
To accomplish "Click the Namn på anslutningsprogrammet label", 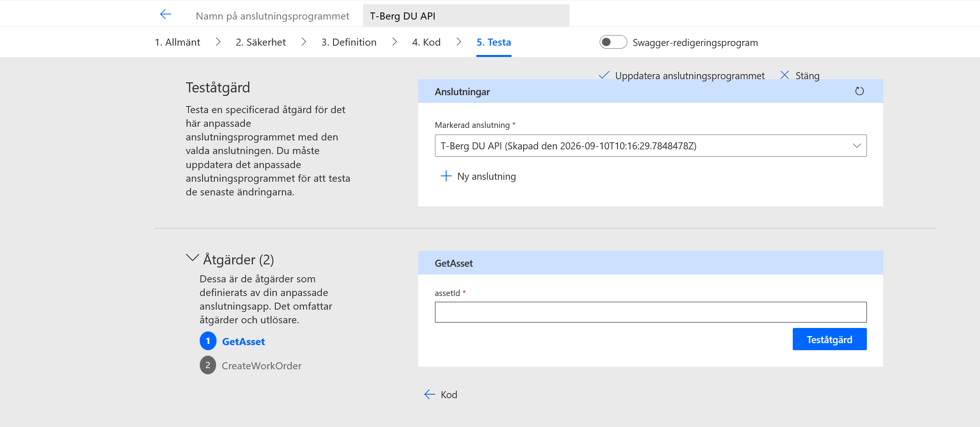I will (272, 16).
